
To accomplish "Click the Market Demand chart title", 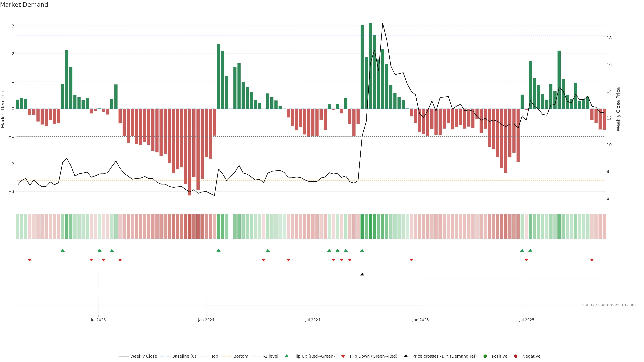I will 24,5.
